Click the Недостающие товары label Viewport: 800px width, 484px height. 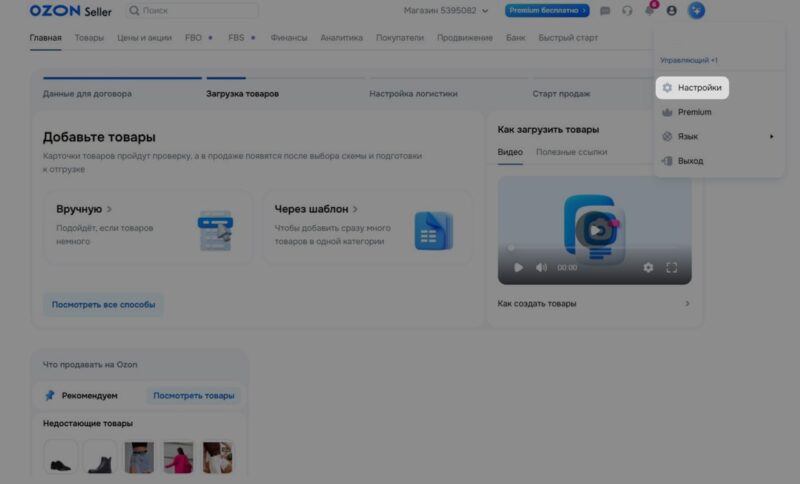88,423
